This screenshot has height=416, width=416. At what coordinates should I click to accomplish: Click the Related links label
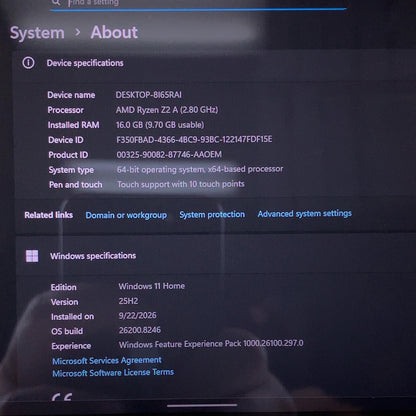pyautogui.click(x=49, y=215)
